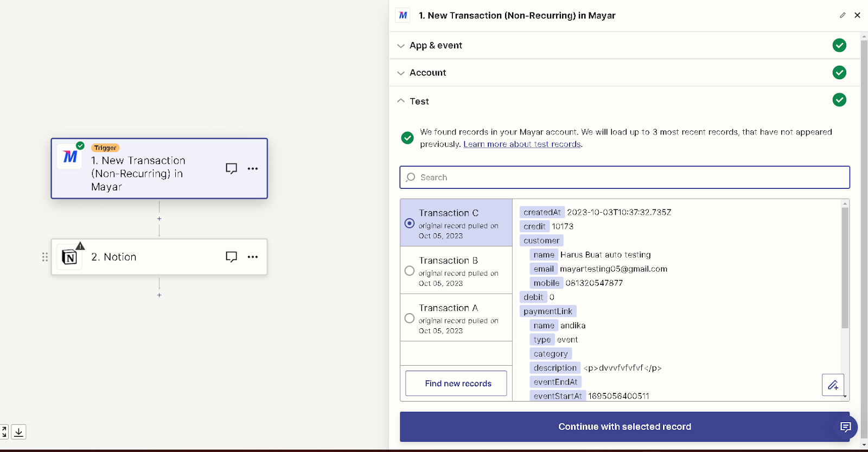
Task: Click Test section green checkmark status
Action: [x=839, y=100]
